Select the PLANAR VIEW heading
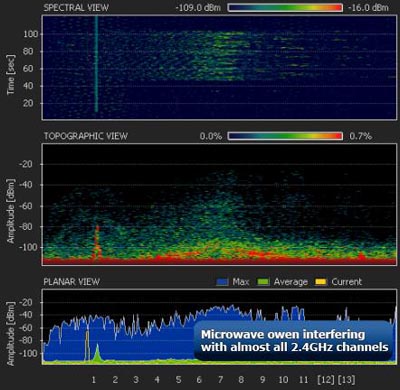 (x=71, y=282)
